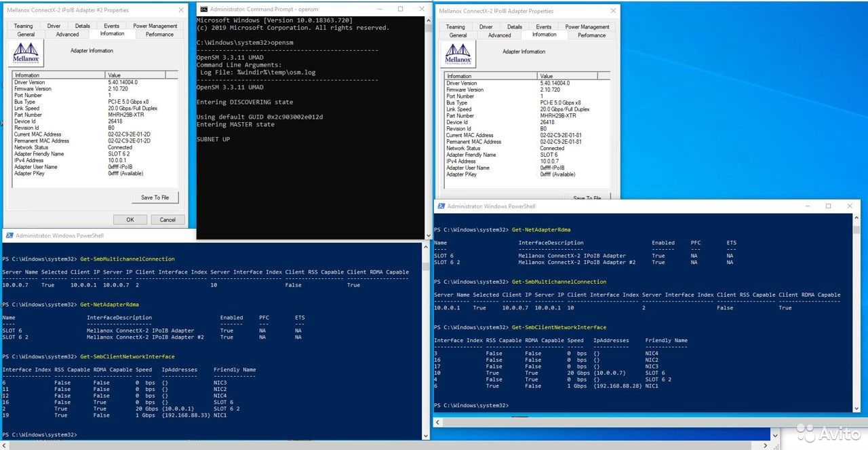
Task: Select Information tab in Adapter #2 Properties
Action: 112,33
